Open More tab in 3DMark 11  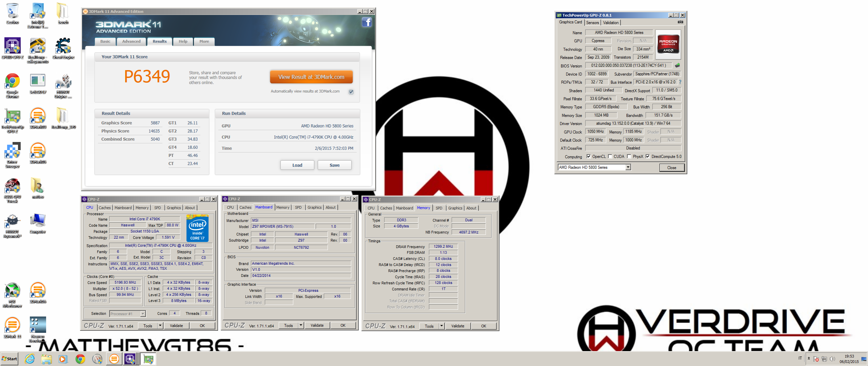coord(204,41)
